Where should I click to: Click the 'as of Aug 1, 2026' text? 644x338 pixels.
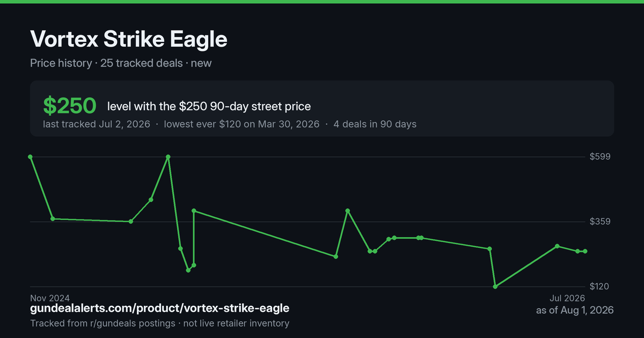[x=575, y=310]
